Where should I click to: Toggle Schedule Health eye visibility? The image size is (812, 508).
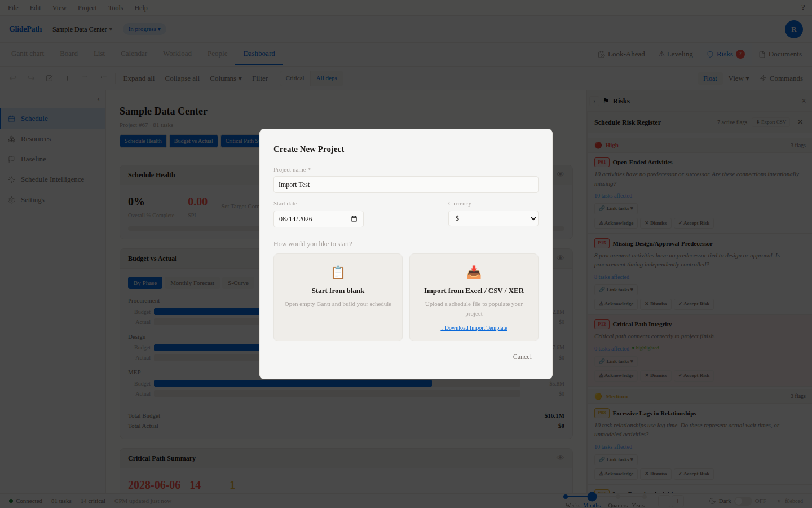tap(560, 174)
